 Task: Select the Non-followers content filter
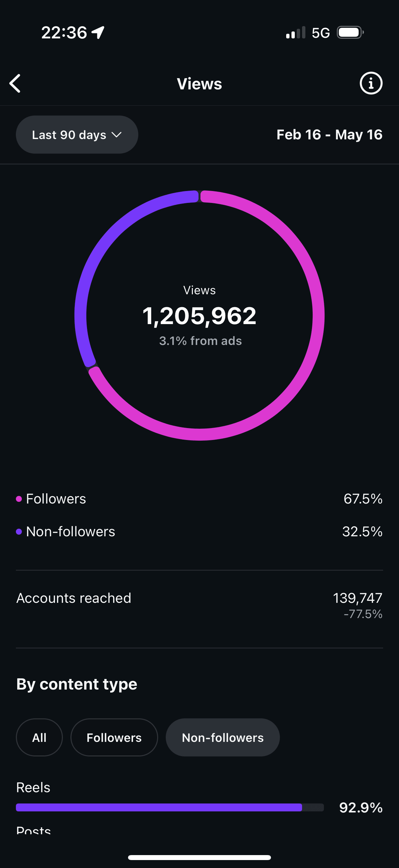[223, 737]
